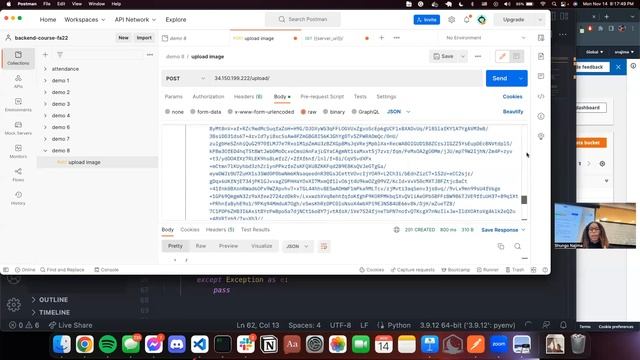Open Spotify from the dock
Screen dimensions: 640x360
[108, 344]
